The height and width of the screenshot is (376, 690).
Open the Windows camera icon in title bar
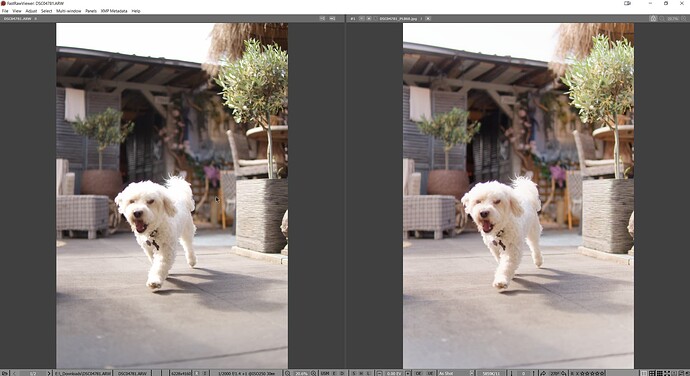point(628,3)
